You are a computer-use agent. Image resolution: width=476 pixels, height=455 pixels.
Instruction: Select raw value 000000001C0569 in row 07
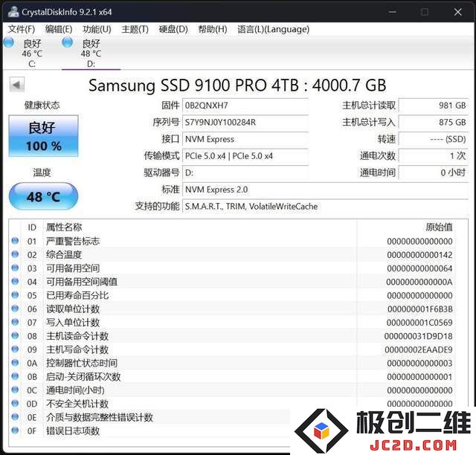(x=419, y=323)
